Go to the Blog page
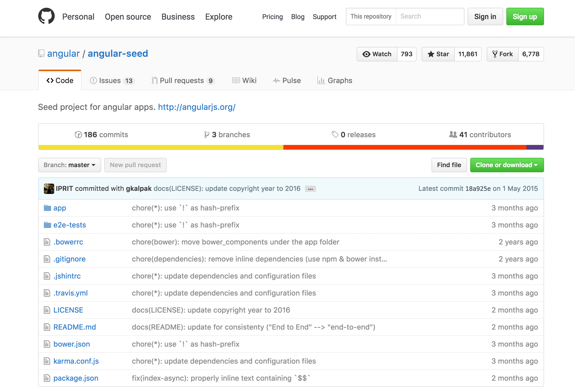The height and width of the screenshot is (392, 575). coord(298,17)
